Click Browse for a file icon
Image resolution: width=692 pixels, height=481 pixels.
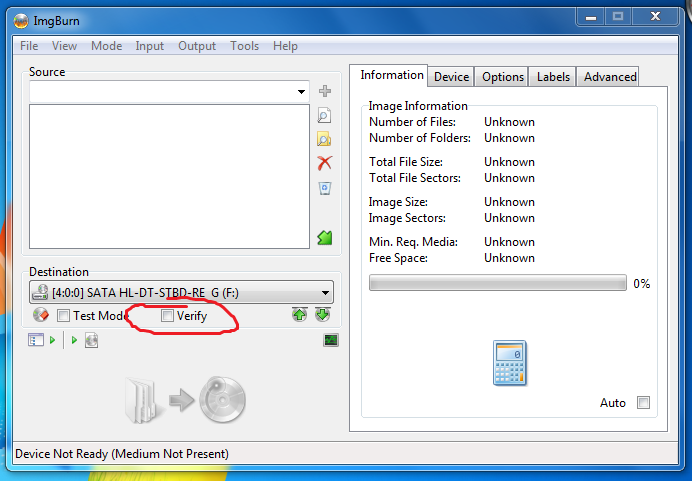[324, 116]
